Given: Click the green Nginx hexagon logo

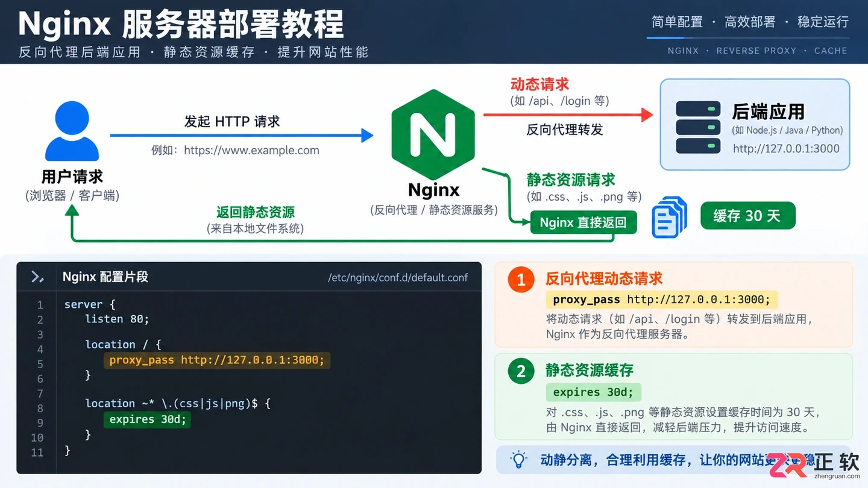Looking at the screenshot, I should 433,134.
